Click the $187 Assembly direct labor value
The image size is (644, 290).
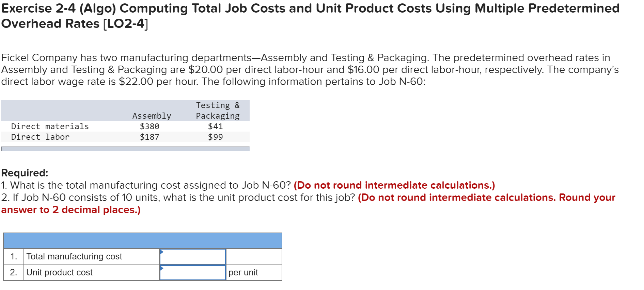click(x=149, y=137)
